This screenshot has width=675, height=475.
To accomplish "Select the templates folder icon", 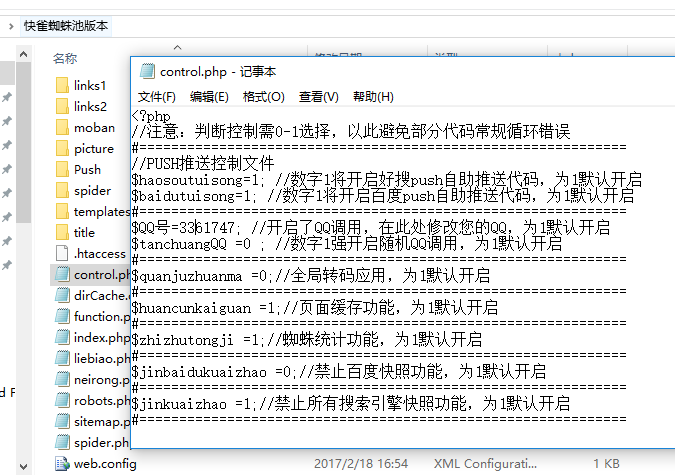I will [62, 211].
